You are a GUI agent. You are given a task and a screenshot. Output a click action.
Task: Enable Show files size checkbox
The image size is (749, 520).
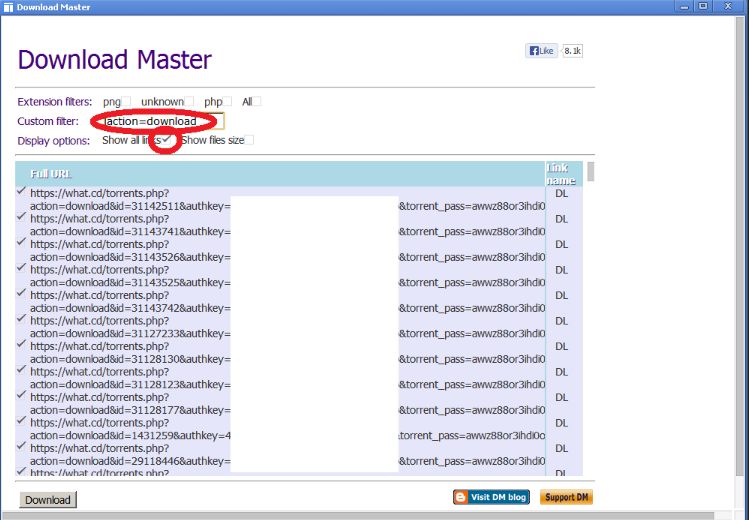click(249, 140)
